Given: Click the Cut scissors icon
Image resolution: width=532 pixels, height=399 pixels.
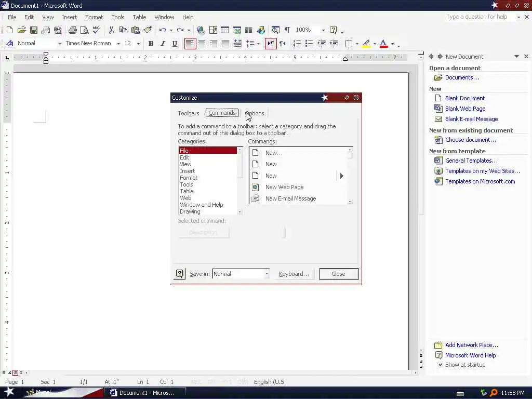Looking at the screenshot, I should click(111, 30).
